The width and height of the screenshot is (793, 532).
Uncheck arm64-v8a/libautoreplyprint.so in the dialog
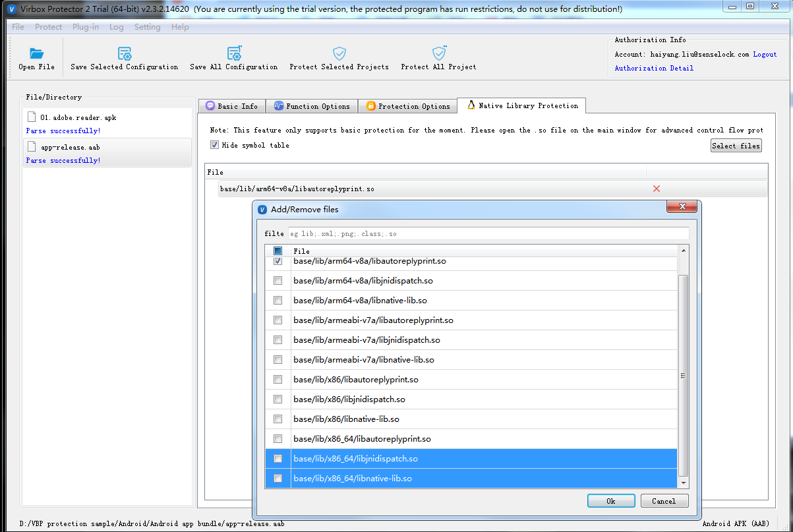coord(278,261)
